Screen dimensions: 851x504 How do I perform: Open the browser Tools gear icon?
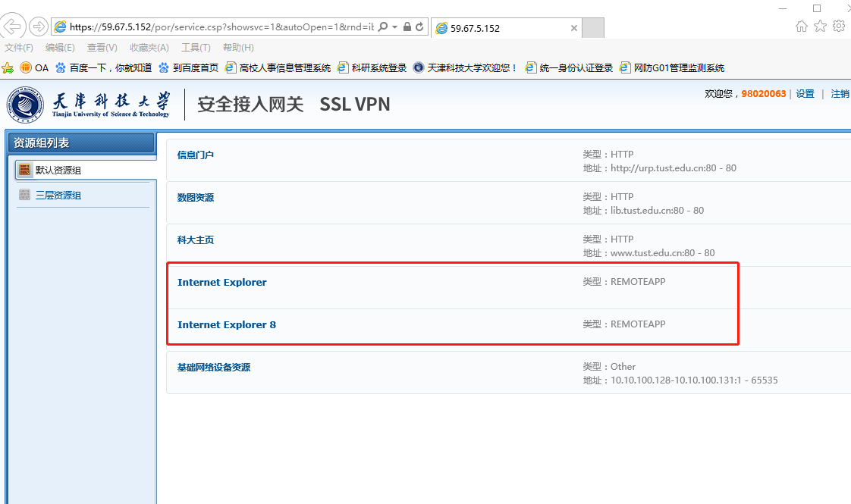pos(838,26)
